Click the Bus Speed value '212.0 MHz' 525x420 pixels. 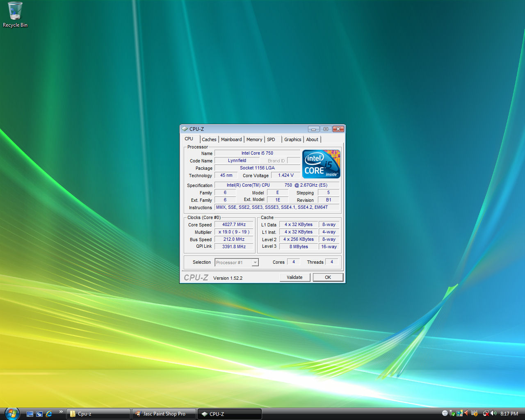tap(234, 239)
